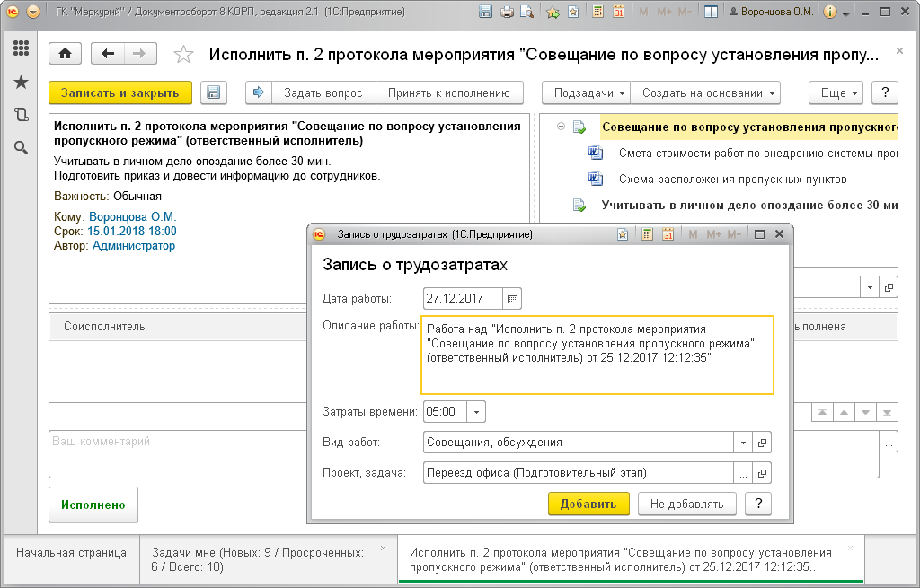The width and height of the screenshot is (920, 588).
Task: Toggle panel layout icon in title bar
Action: [x=712, y=12]
